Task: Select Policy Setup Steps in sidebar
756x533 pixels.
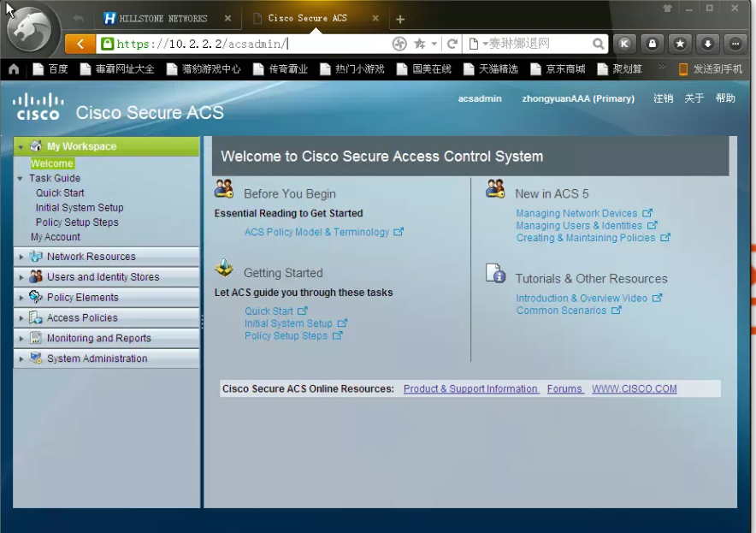Action: click(77, 222)
